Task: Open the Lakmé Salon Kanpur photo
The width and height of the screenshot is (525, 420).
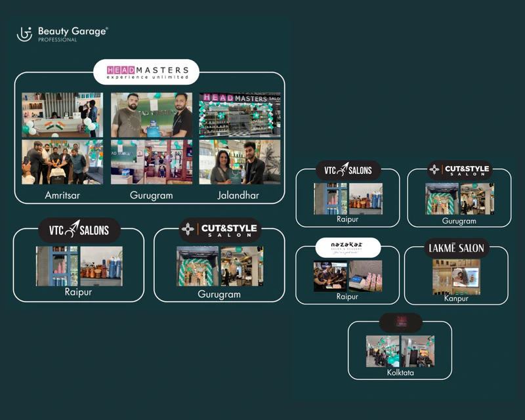Action: 456,276
